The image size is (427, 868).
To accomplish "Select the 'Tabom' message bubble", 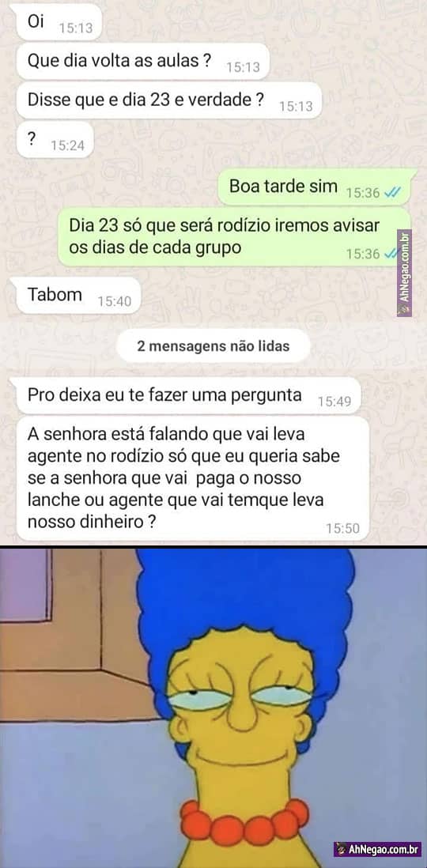I will 78,295.
